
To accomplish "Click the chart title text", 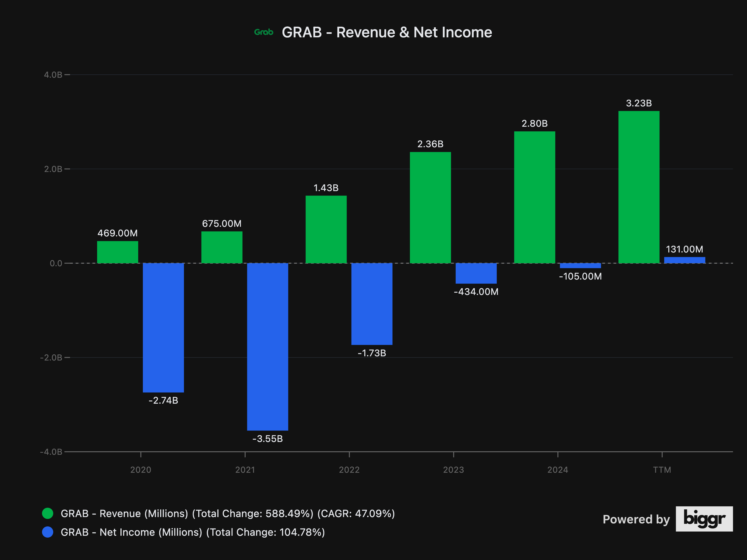I will tap(387, 32).
